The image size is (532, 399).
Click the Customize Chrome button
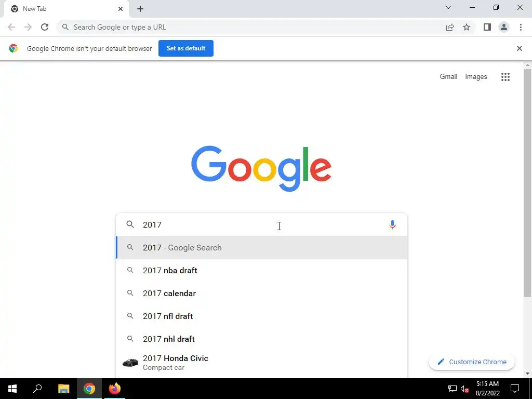pyautogui.click(x=472, y=362)
